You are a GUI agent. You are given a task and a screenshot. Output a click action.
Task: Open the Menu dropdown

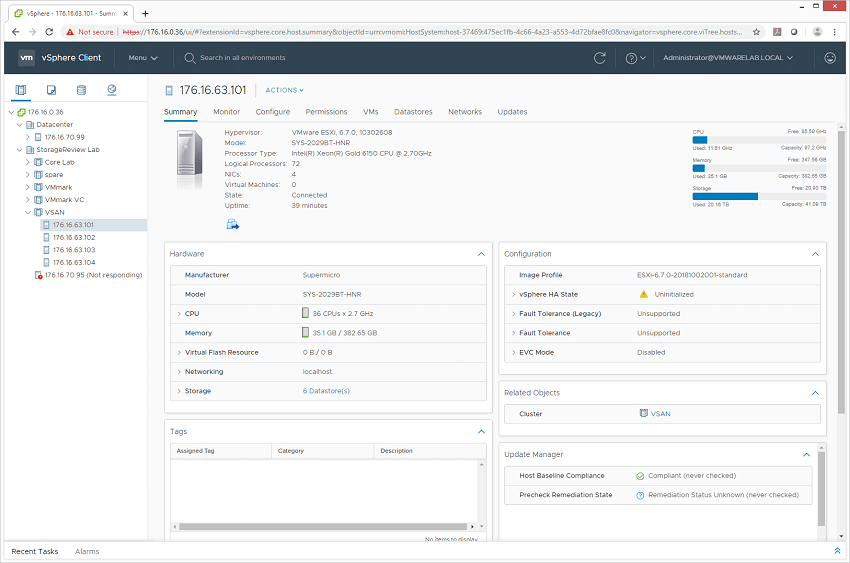coord(143,58)
